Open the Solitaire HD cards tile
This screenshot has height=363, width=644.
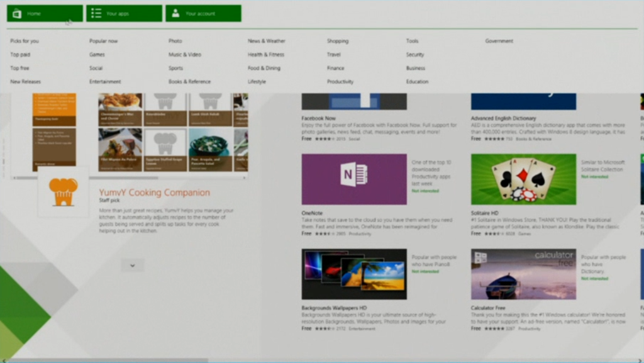click(x=523, y=179)
